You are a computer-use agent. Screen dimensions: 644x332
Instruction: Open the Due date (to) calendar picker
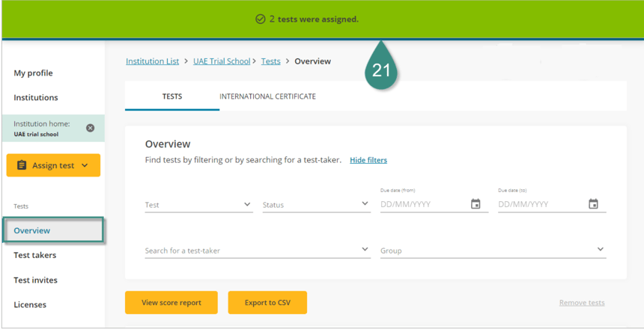coord(593,204)
